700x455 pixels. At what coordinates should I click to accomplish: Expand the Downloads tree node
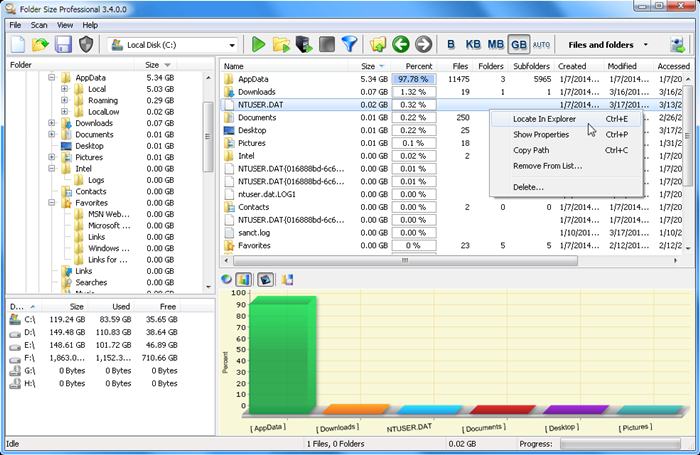click(52, 123)
